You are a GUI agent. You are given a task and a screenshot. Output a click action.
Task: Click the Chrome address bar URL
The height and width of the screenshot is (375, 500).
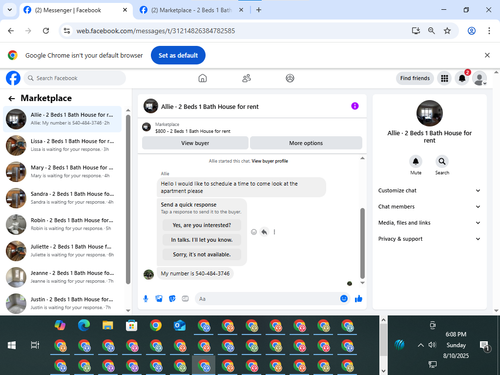point(156,31)
